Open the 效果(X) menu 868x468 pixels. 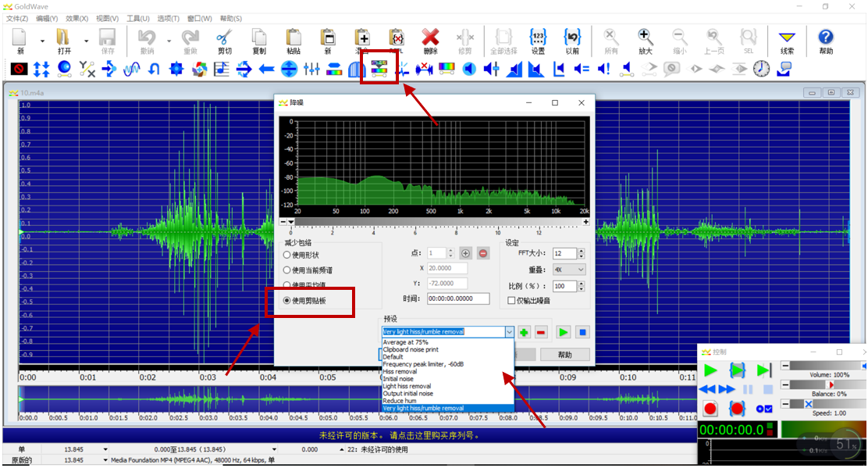tap(76, 18)
